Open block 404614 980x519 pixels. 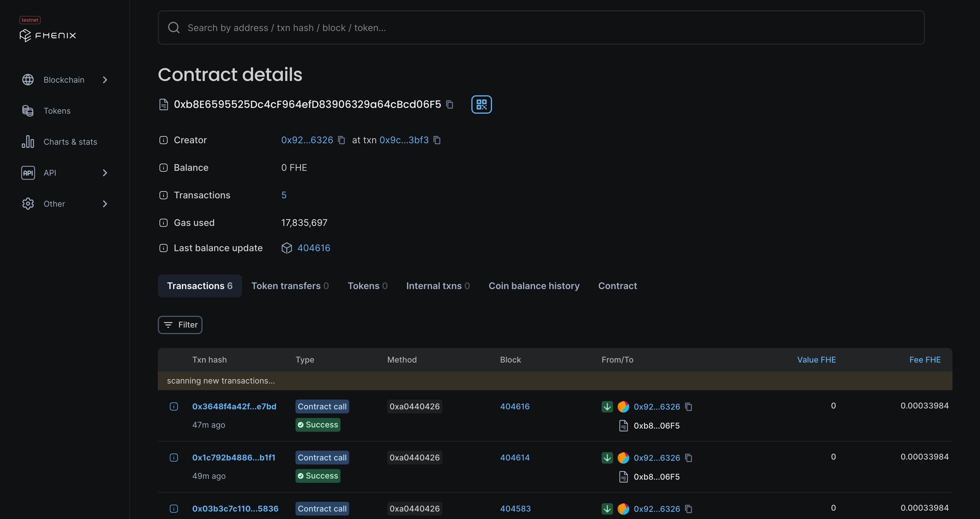coord(515,458)
